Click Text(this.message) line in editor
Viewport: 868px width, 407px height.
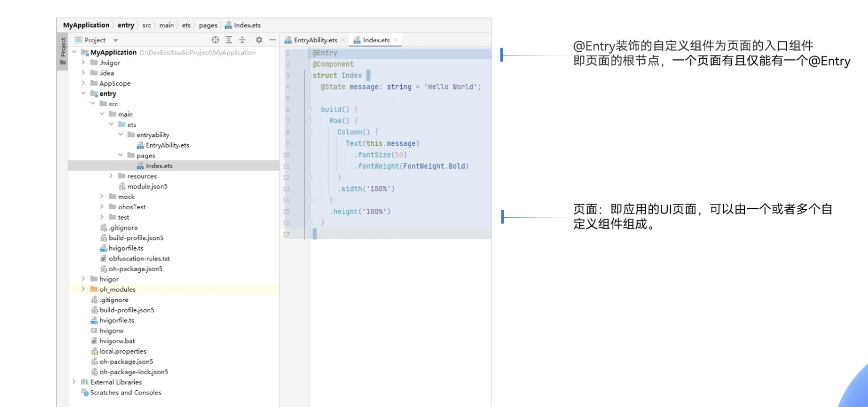pyautogui.click(x=382, y=143)
